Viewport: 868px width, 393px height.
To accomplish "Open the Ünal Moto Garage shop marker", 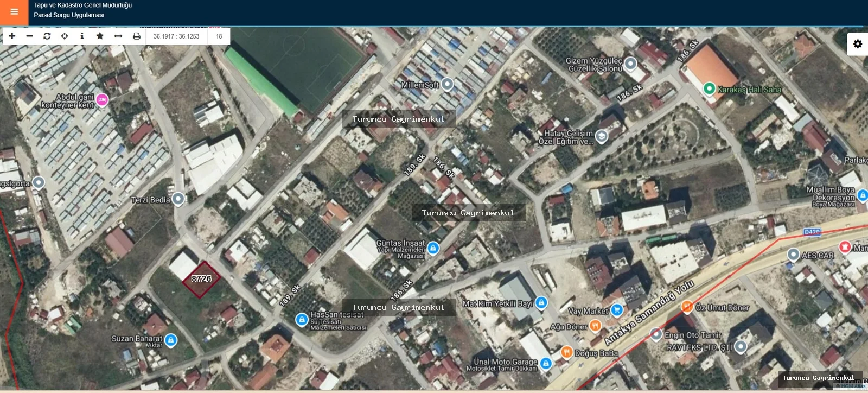I will (546, 363).
